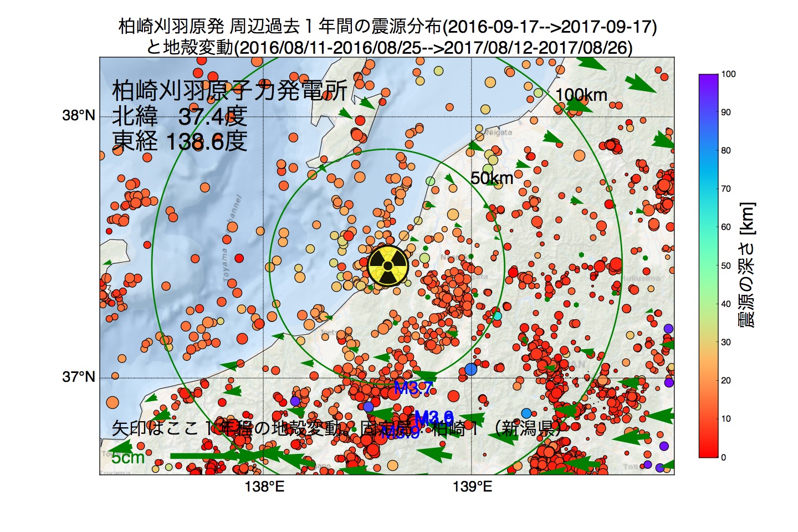The image size is (798, 532).
Task: Click the 震源の深さ [km] colorbar axis title
Action: [747, 265]
